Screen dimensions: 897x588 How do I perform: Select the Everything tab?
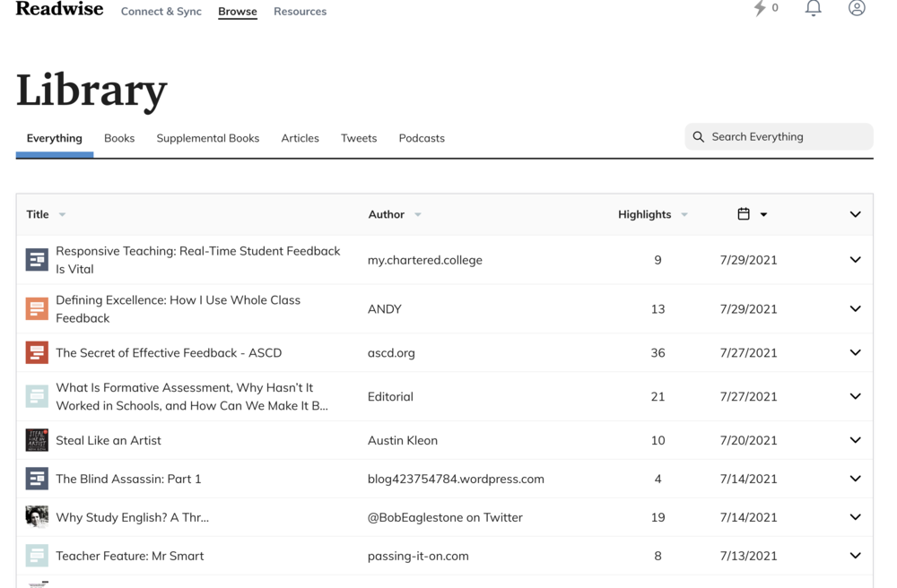(55, 138)
